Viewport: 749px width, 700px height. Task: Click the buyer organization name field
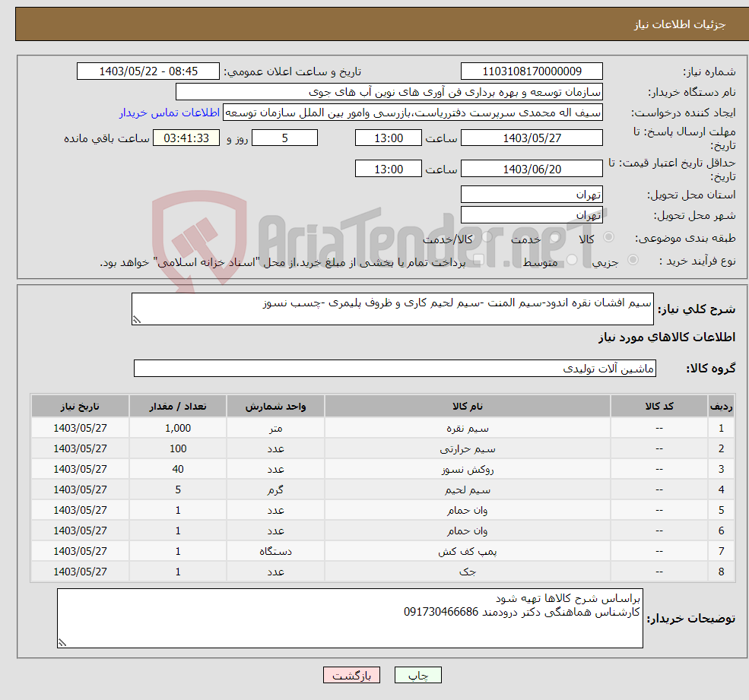[389, 92]
